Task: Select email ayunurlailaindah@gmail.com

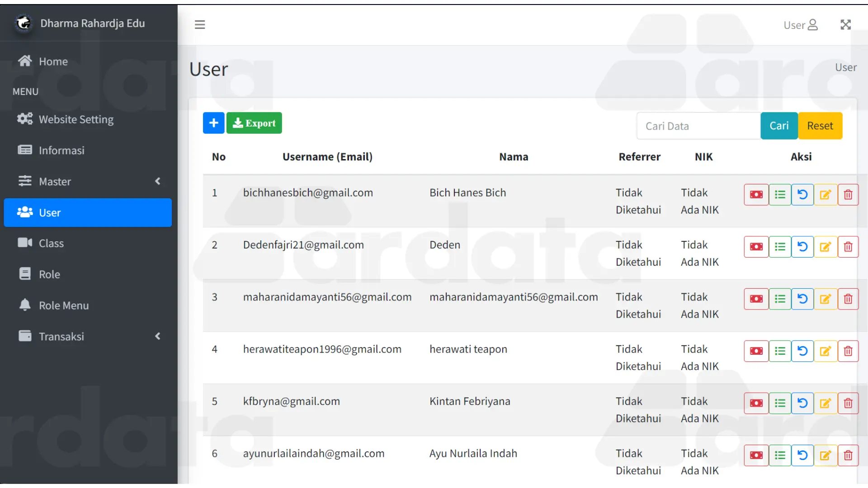Action: click(x=314, y=454)
